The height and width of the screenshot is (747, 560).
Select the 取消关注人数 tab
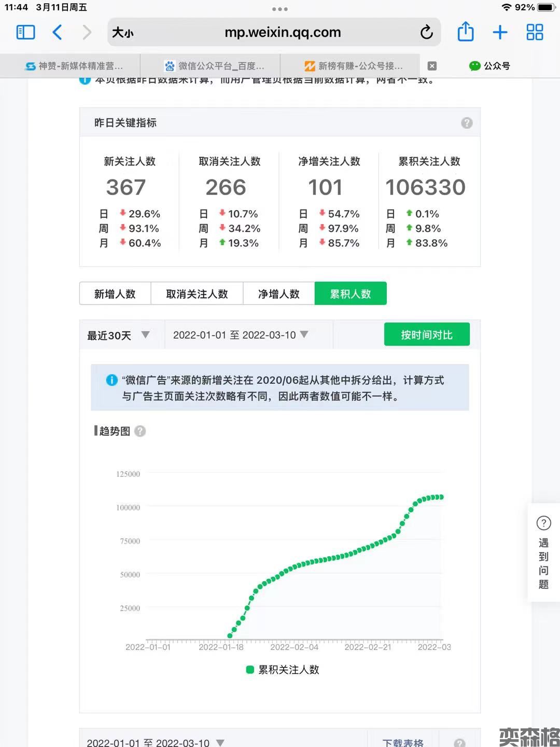click(x=197, y=294)
